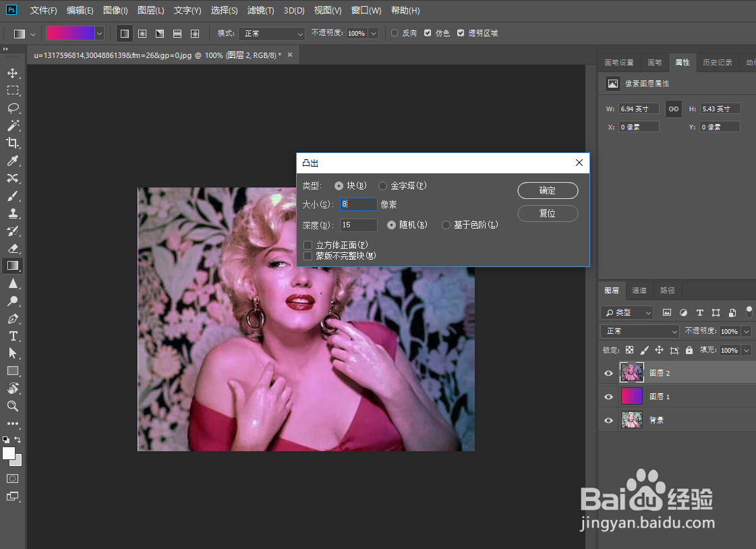Choose the diamond gradient style icon
756x549 pixels.
click(x=195, y=33)
